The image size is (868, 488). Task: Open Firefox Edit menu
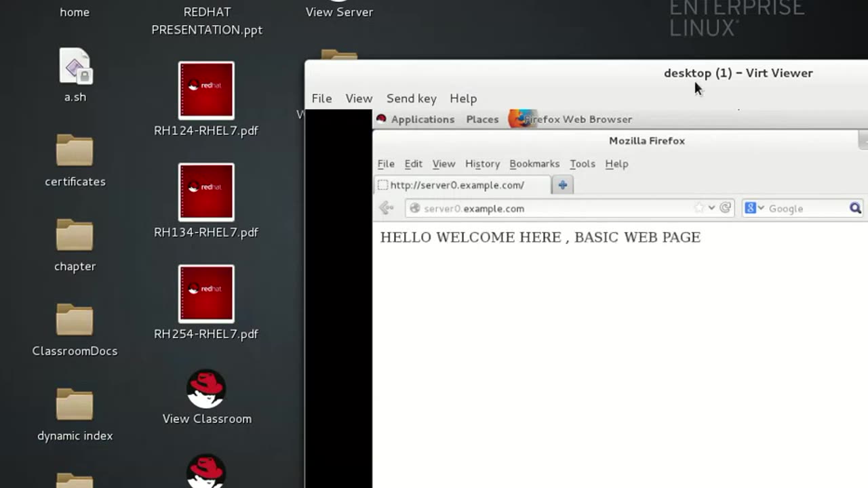pos(413,163)
